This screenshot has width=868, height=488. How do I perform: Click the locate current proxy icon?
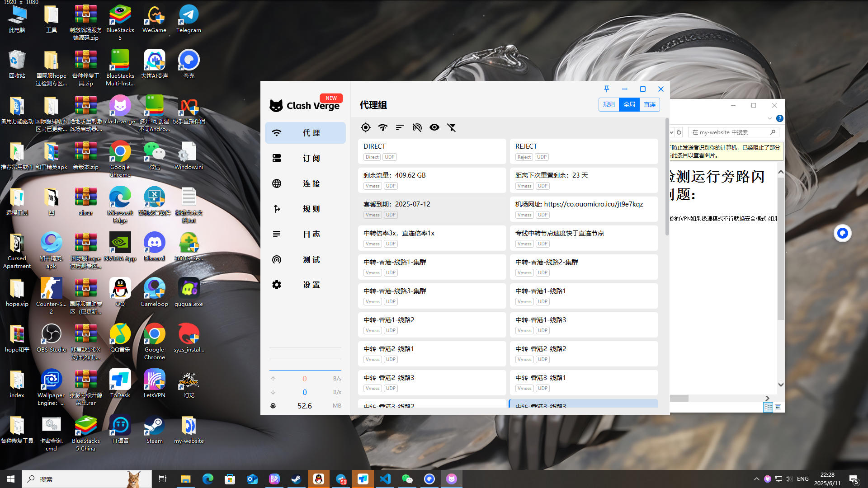pyautogui.click(x=366, y=127)
